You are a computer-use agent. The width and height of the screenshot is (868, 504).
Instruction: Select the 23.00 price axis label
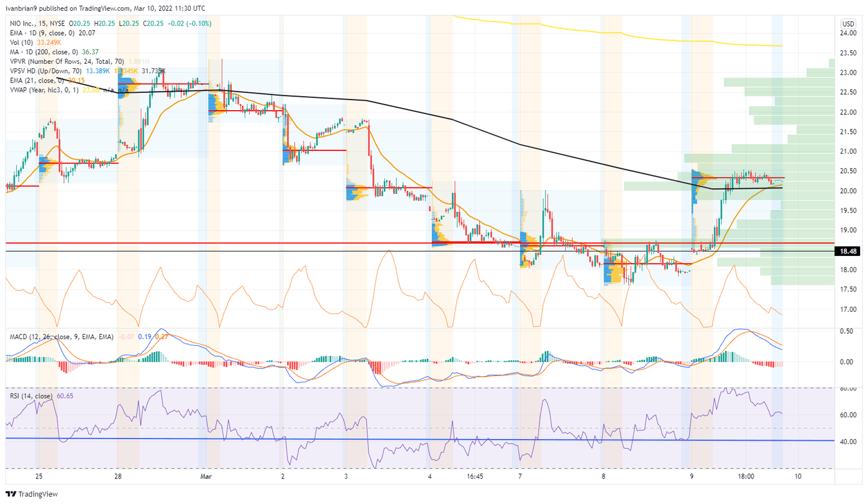(x=848, y=73)
